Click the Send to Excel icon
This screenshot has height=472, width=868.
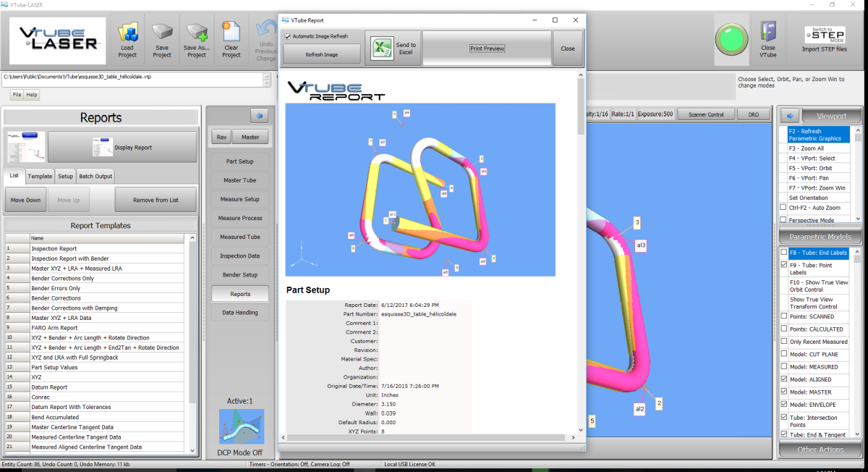381,49
